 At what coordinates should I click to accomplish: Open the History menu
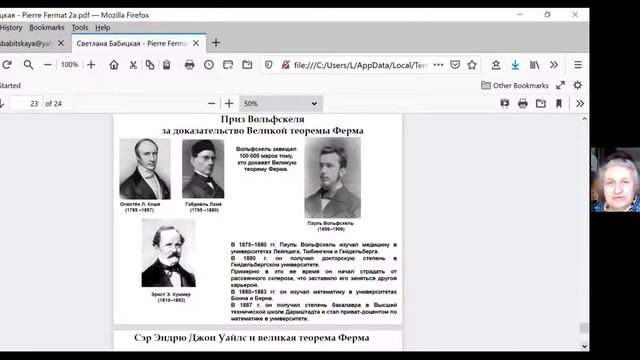pos(11,27)
